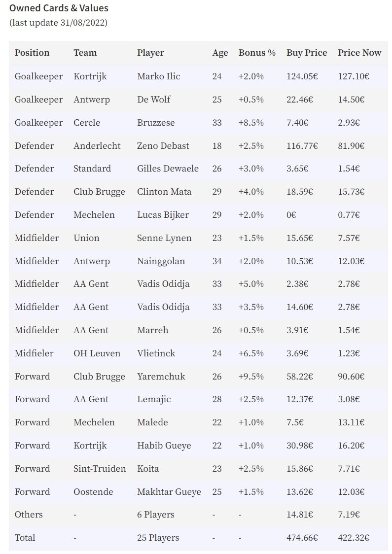
Task: Click the Zeno Debast player name
Action: coord(163,145)
